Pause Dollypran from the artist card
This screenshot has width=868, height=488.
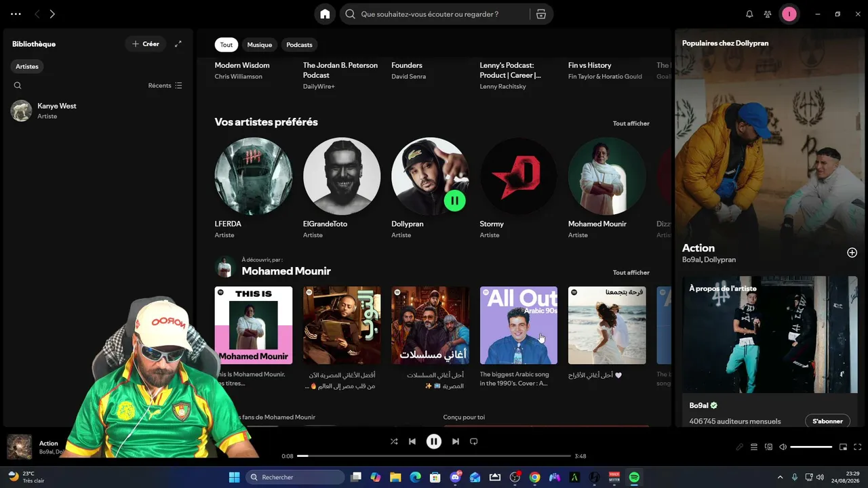tap(454, 200)
